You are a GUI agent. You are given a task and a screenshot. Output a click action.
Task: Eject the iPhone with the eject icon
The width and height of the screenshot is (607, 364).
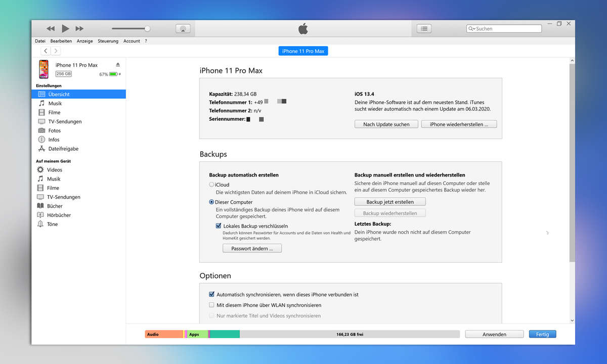pyautogui.click(x=118, y=65)
